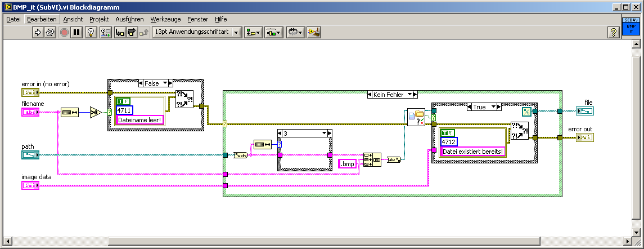Run the VI with the arrow button

coord(38,32)
